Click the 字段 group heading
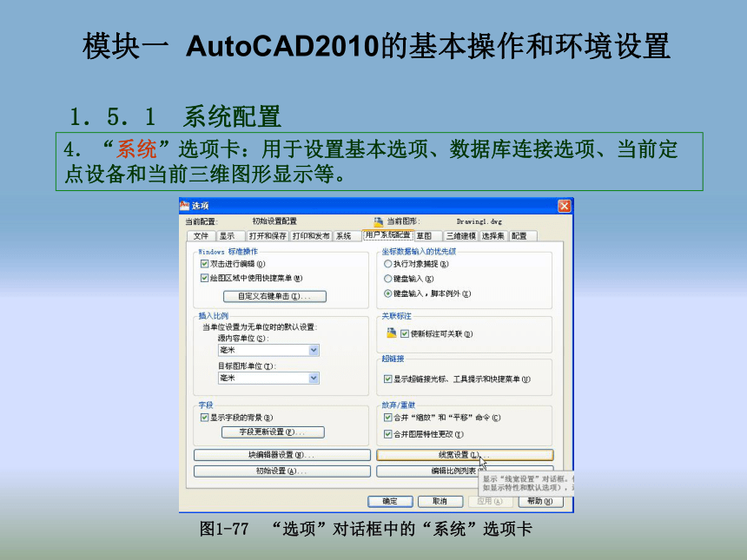This screenshot has height=560, width=747. point(206,405)
